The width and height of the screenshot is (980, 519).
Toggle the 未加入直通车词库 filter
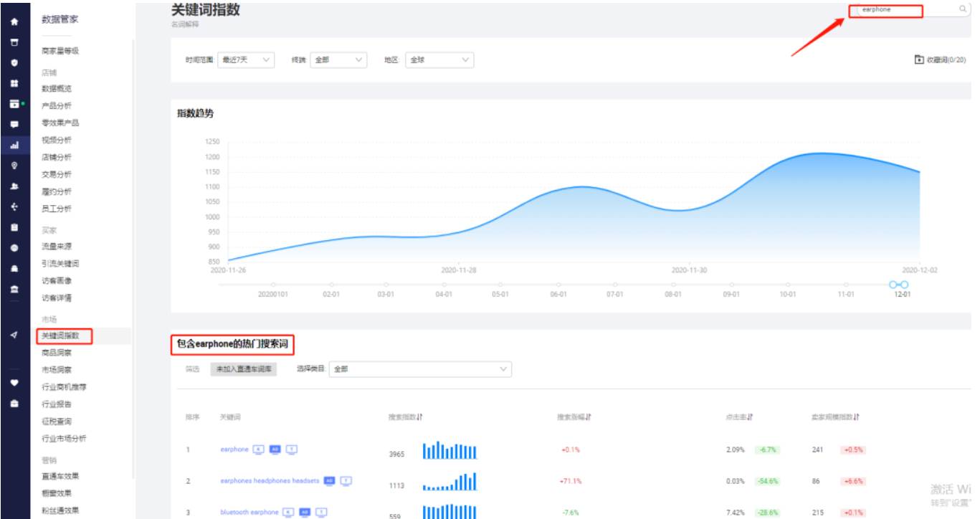coord(244,369)
